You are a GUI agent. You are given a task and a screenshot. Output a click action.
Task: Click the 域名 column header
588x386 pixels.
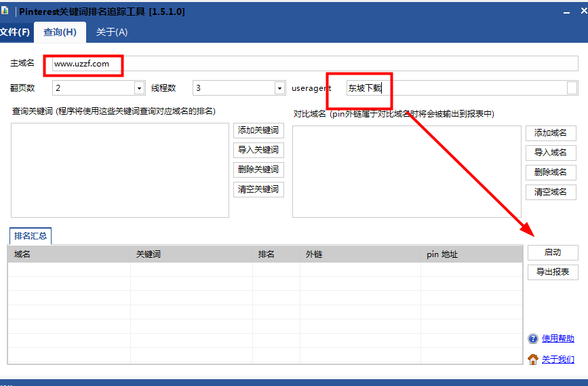(x=69, y=254)
